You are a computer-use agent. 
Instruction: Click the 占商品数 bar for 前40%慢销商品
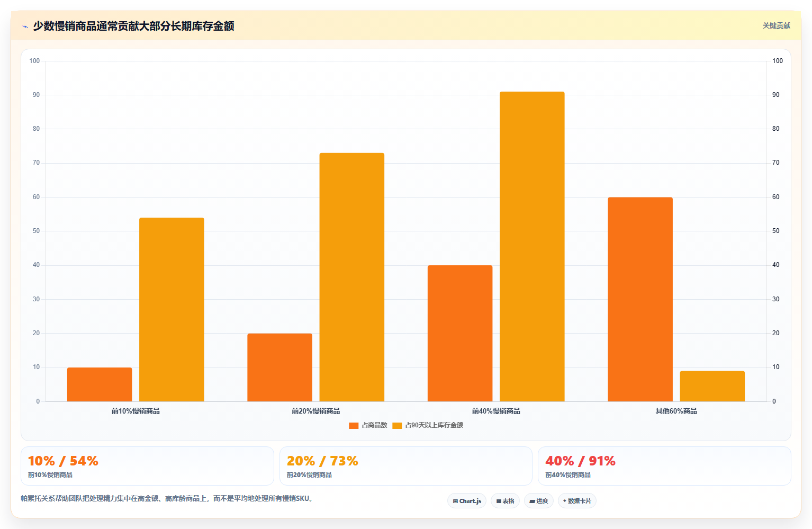(460, 333)
